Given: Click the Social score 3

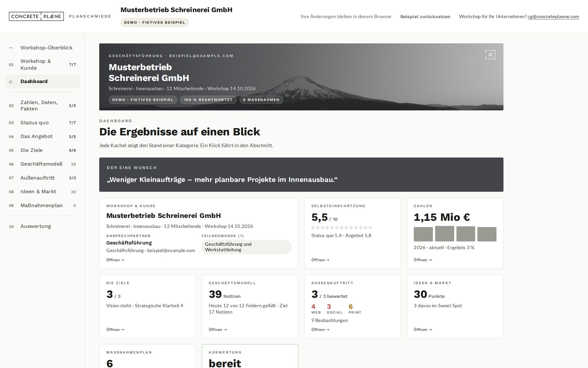Looking at the screenshot, I should 329,307.
